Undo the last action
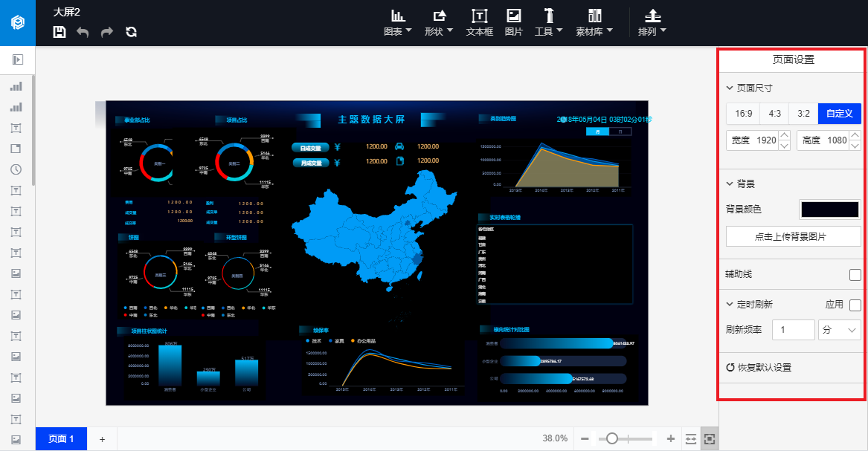 pyautogui.click(x=83, y=32)
